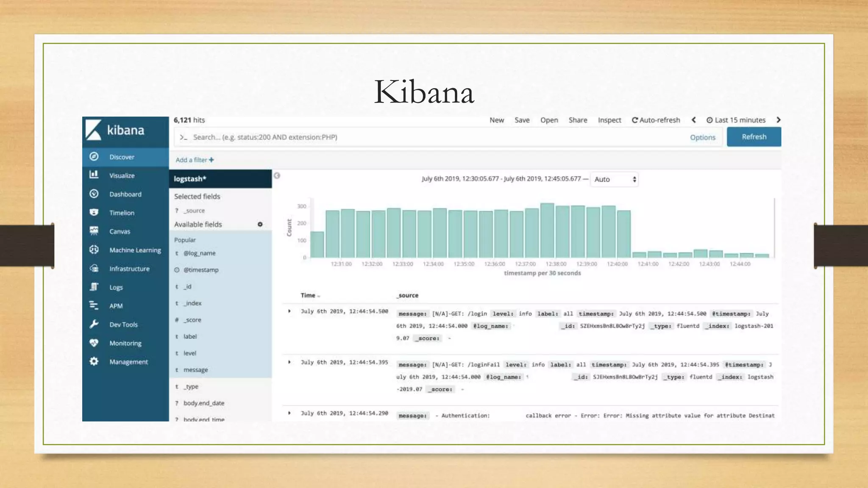Click the first histogram bar before 12:31:00
This screenshot has height=488, width=868.
(317, 244)
